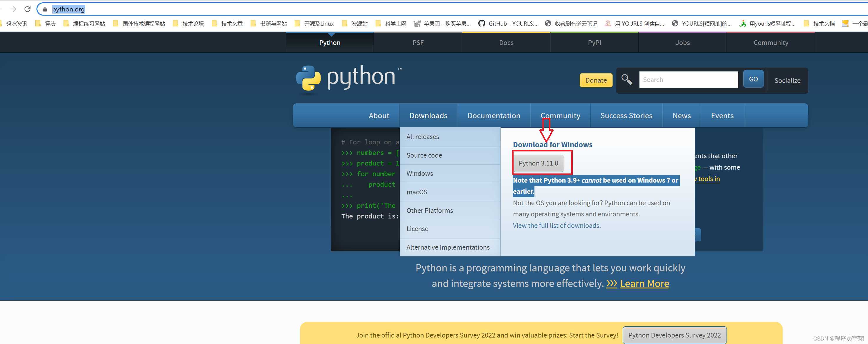Click the GO search button
This screenshot has width=868, height=344.
click(x=754, y=79)
